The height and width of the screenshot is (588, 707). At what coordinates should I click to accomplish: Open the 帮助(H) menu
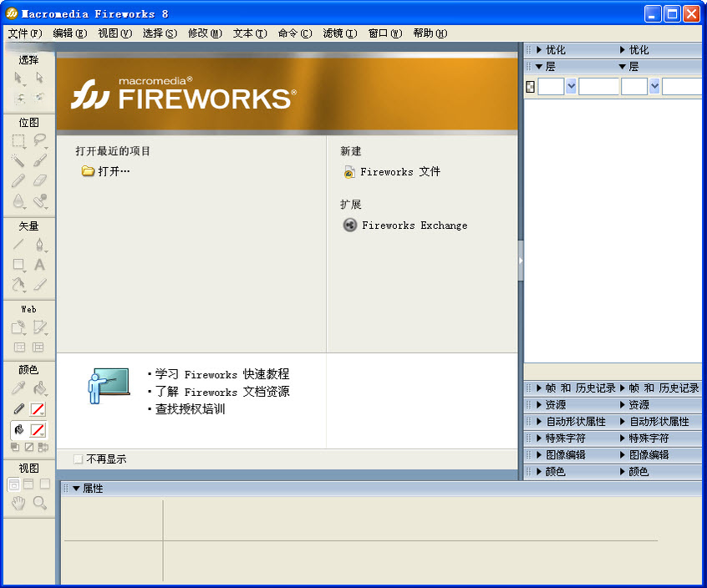[x=430, y=33]
